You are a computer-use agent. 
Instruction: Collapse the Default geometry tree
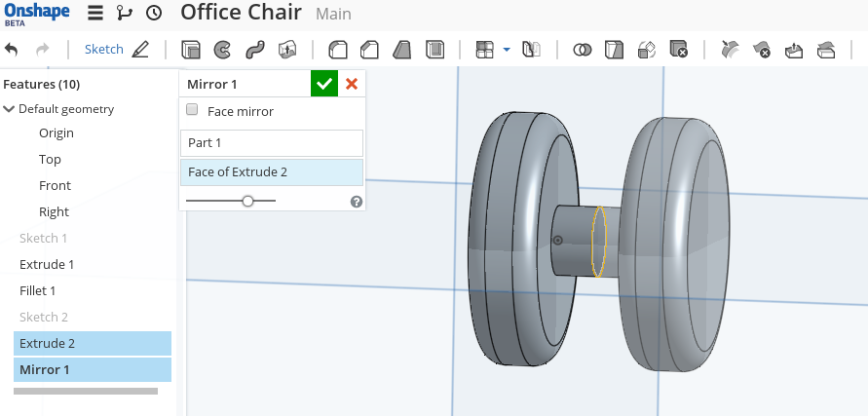pyautogui.click(x=10, y=109)
